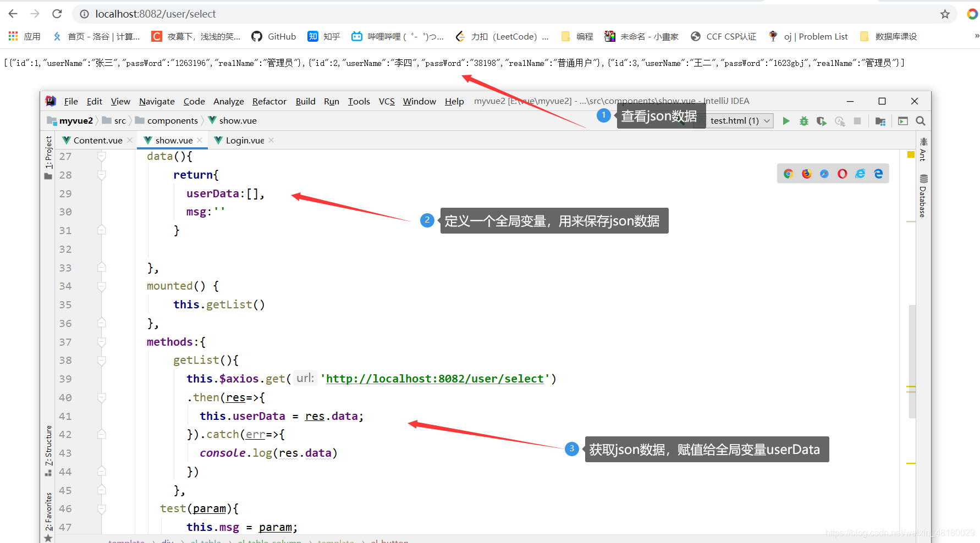Open the Analyze menu
The image size is (980, 543).
pyautogui.click(x=229, y=101)
